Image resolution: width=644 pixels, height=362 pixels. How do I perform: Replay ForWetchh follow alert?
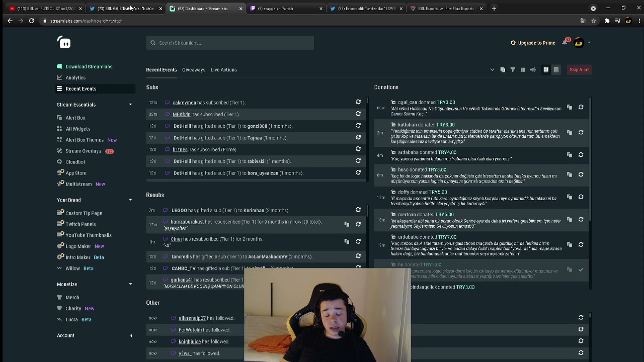click(x=581, y=329)
